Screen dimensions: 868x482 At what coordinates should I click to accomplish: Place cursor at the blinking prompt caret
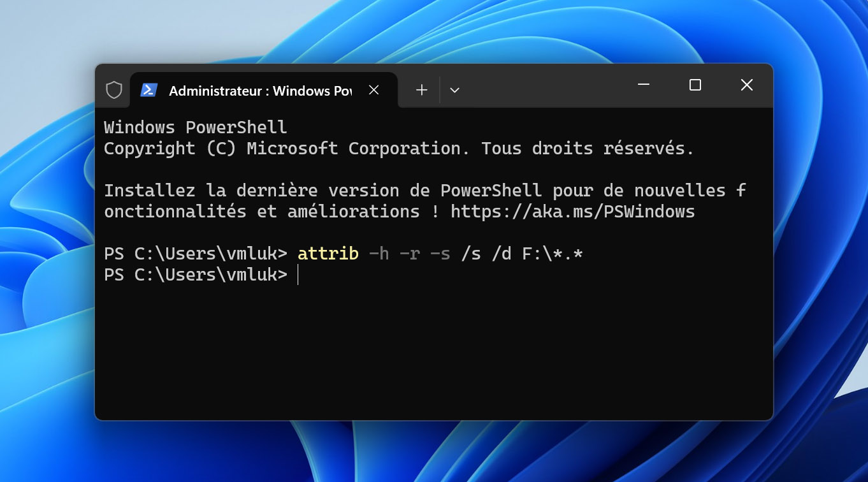coord(298,275)
